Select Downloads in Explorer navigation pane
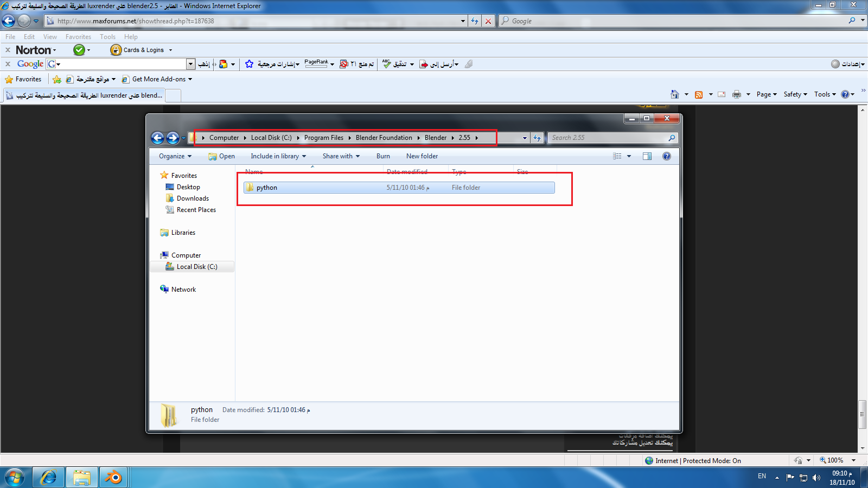868x488 pixels. click(193, 198)
